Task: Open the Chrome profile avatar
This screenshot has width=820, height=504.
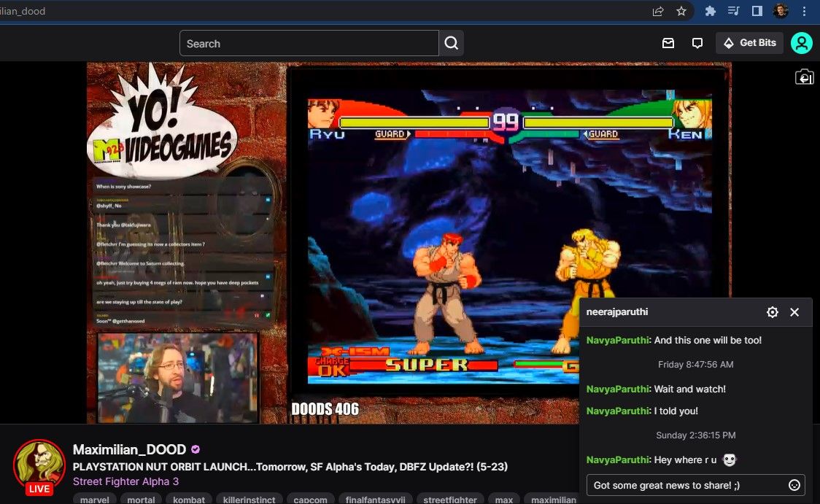Action: pos(781,11)
